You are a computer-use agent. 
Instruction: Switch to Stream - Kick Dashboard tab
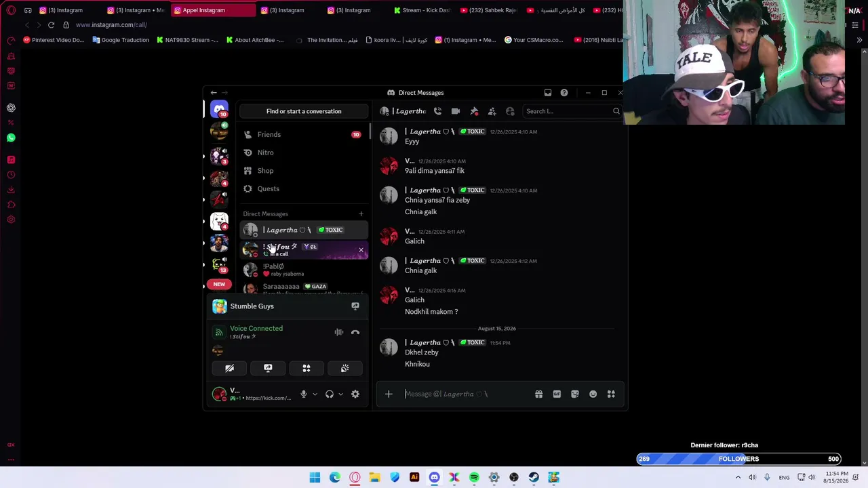[x=422, y=10]
